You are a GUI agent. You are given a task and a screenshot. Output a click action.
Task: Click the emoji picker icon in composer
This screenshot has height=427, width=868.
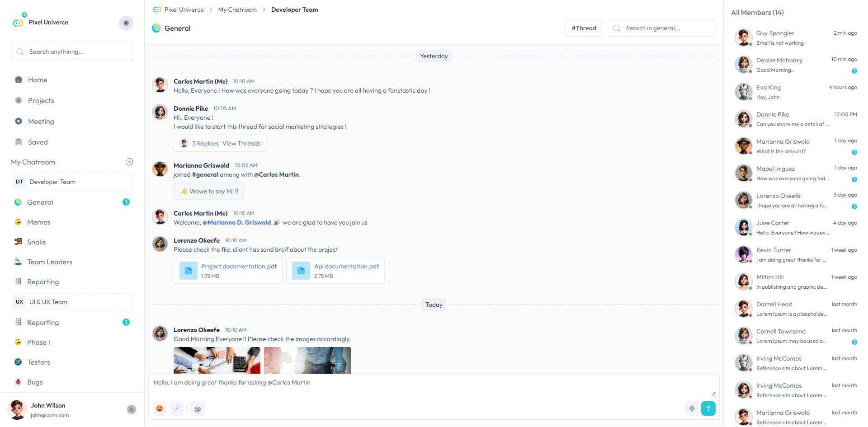(x=160, y=408)
